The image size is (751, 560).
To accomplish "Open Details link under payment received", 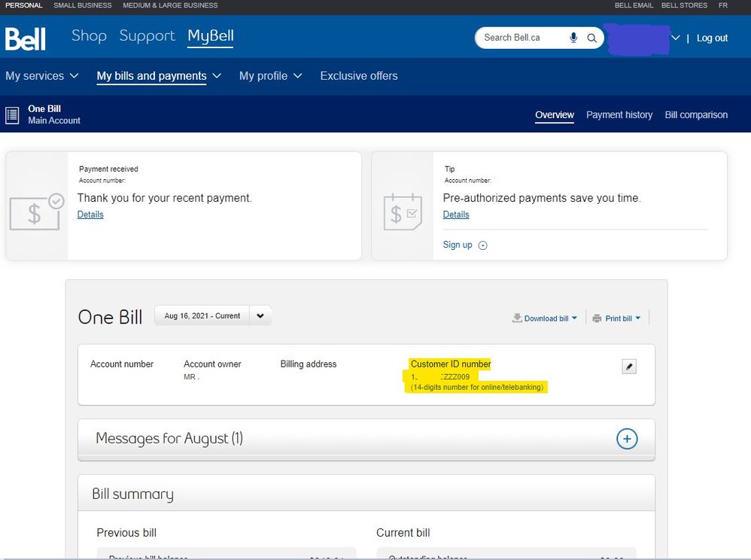I will coord(90,215).
